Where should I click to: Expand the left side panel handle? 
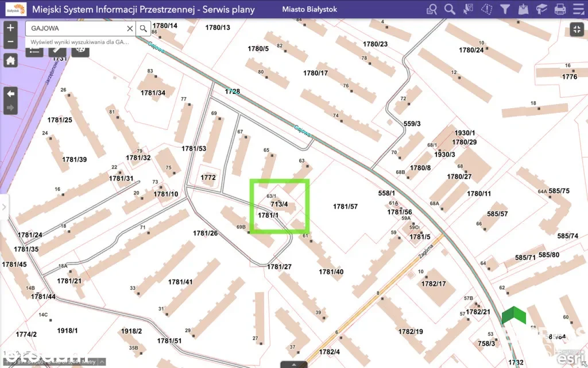tap(3, 207)
